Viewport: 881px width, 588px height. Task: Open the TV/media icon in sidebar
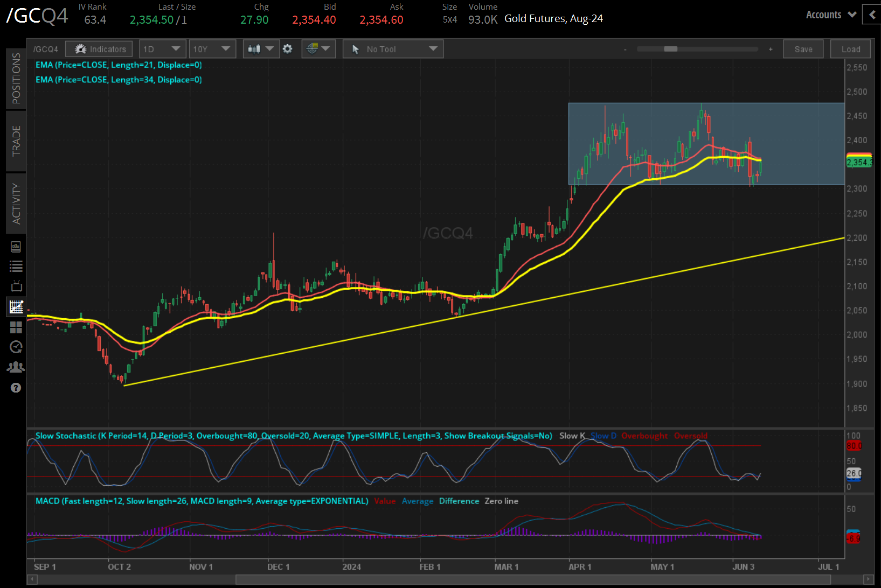point(16,286)
